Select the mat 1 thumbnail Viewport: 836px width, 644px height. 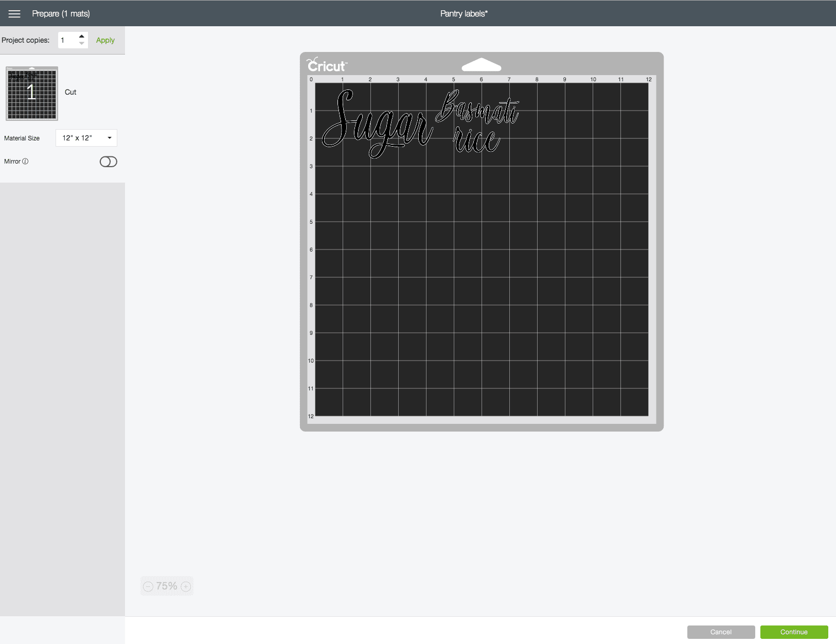point(32,93)
